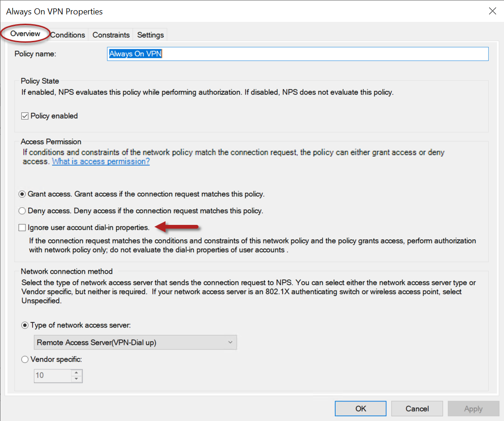Open the Constraints tab
This screenshot has width=504, height=421.
pyautogui.click(x=111, y=35)
